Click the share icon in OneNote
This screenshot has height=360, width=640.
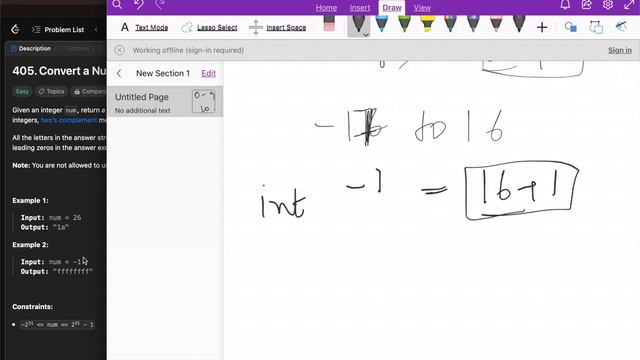[587, 4]
